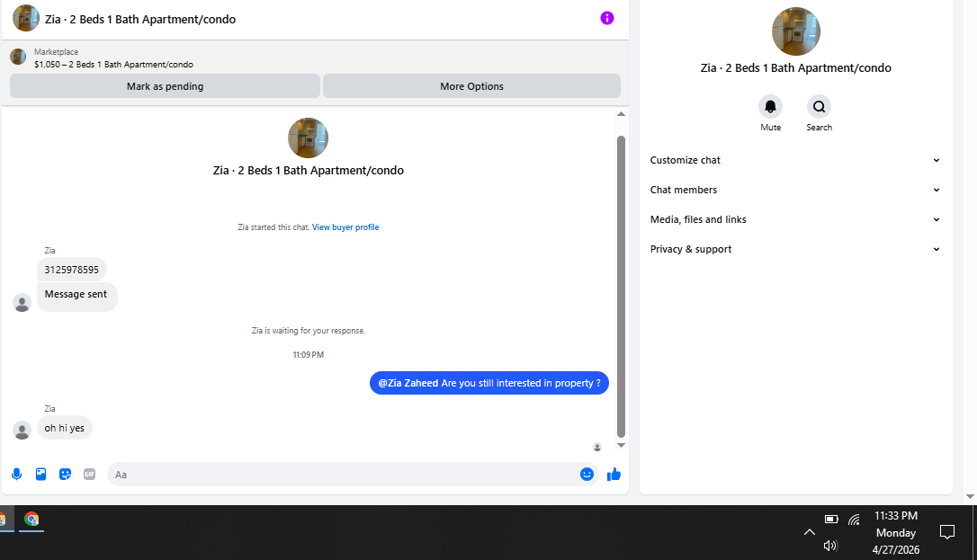Click the chat vertical scrollbar thumb
977x560 pixels.
(621, 286)
